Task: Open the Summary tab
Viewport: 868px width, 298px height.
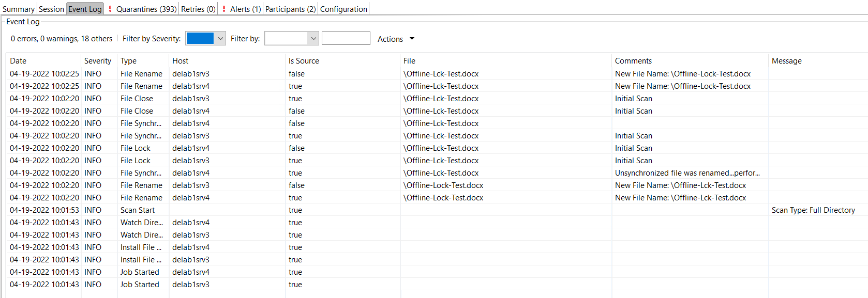Action: (x=19, y=9)
